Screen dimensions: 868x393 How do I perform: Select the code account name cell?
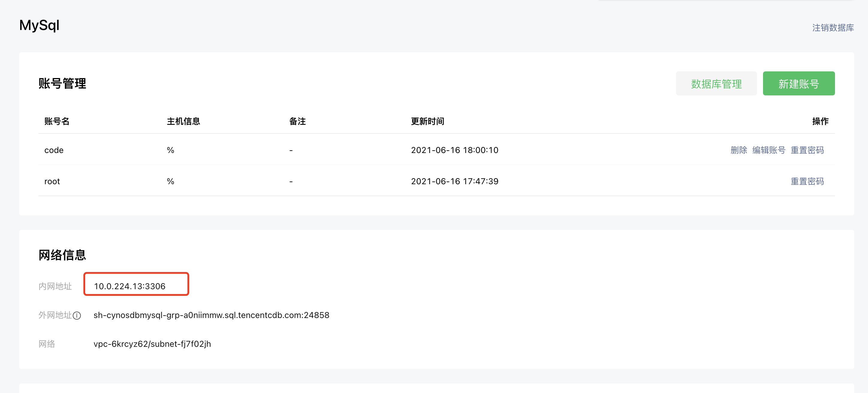pos(54,150)
